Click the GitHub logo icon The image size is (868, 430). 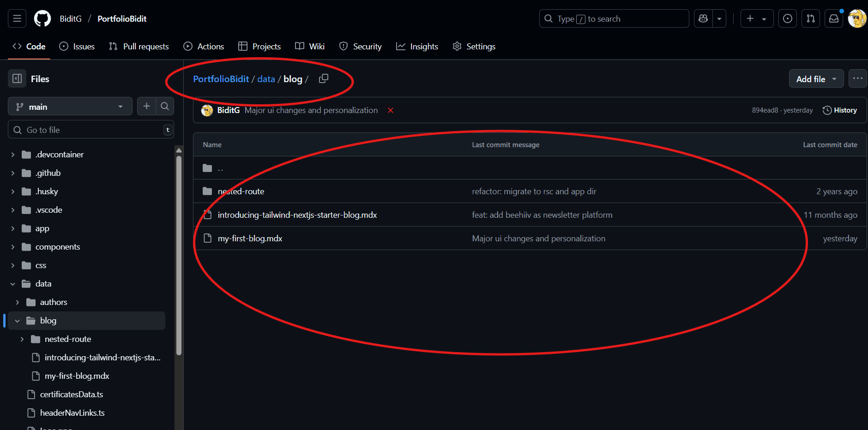coord(42,18)
